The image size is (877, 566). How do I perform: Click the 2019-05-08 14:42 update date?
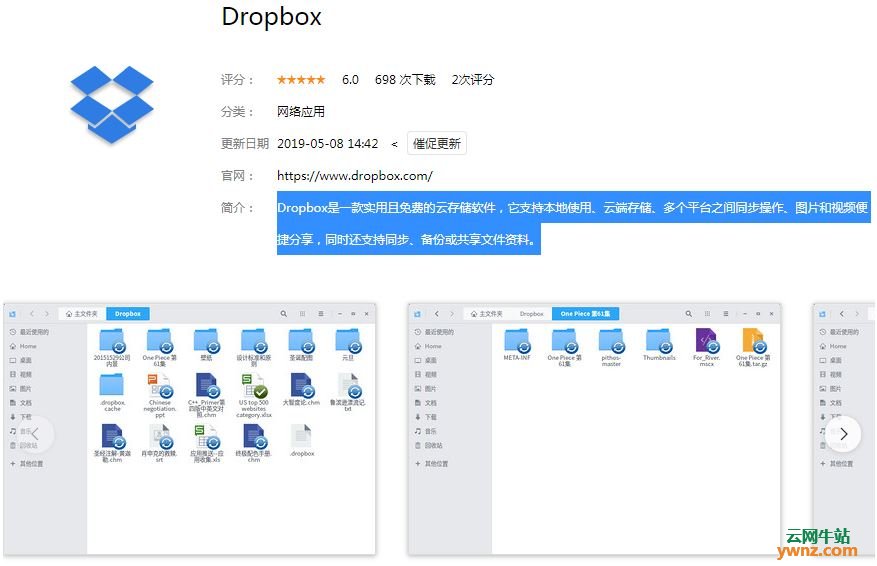[328, 144]
